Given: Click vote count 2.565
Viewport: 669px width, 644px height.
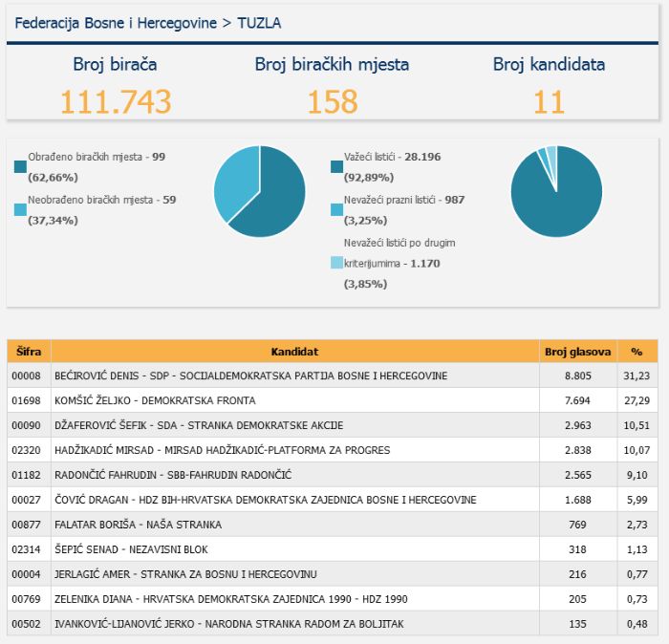Looking at the screenshot, I should click(x=577, y=475).
